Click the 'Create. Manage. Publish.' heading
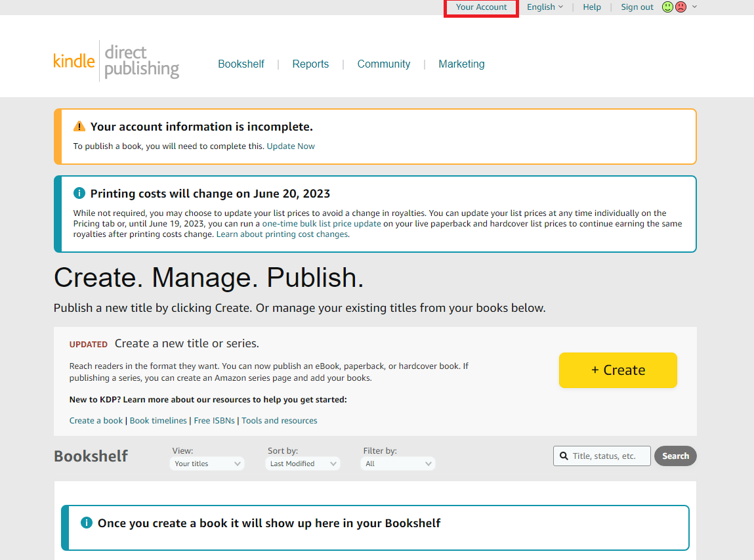 click(x=209, y=278)
